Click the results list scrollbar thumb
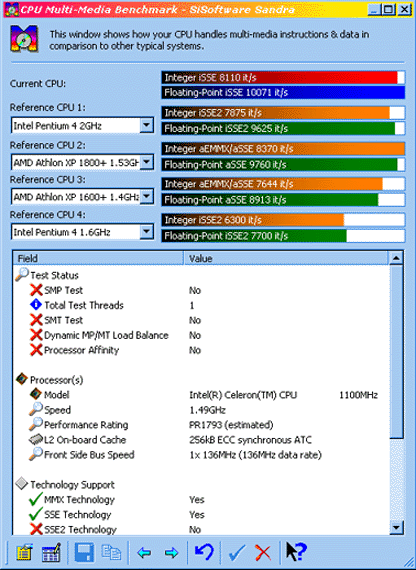 (x=396, y=352)
